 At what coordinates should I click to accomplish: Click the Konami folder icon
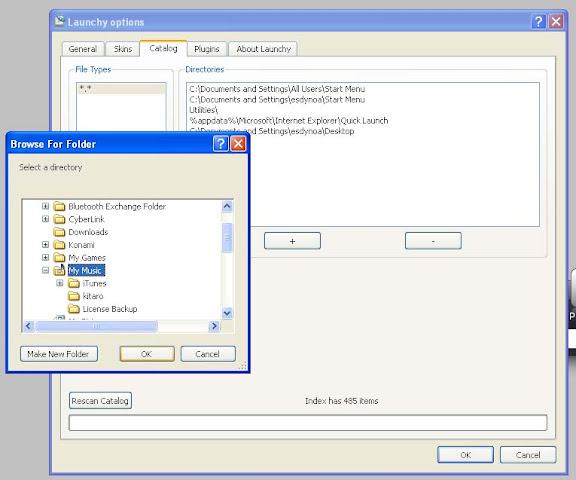coord(60,245)
